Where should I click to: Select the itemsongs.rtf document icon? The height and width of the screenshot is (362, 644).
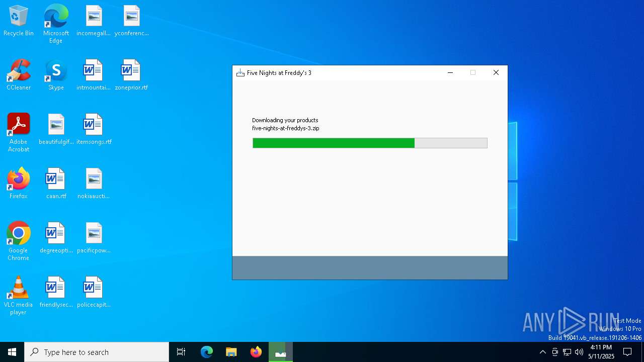[94, 130]
